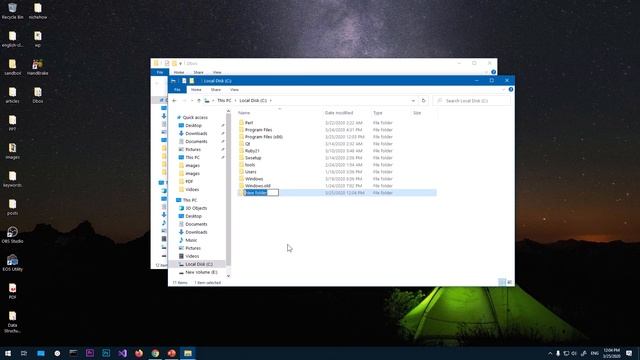Open File tab in the background Dbox window

(160, 72)
